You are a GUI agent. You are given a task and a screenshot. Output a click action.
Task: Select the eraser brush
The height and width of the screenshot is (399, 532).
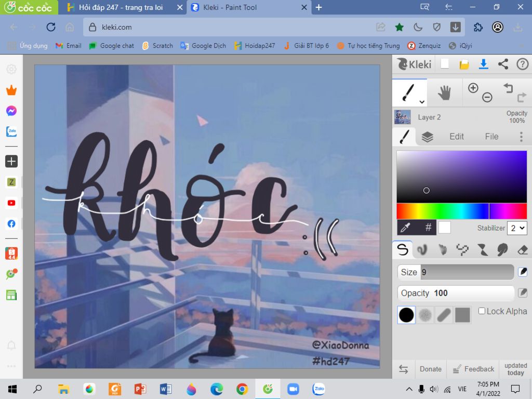[x=523, y=250]
